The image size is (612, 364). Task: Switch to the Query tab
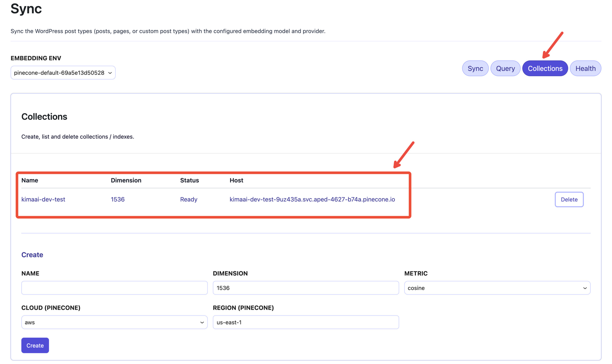pos(505,68)
